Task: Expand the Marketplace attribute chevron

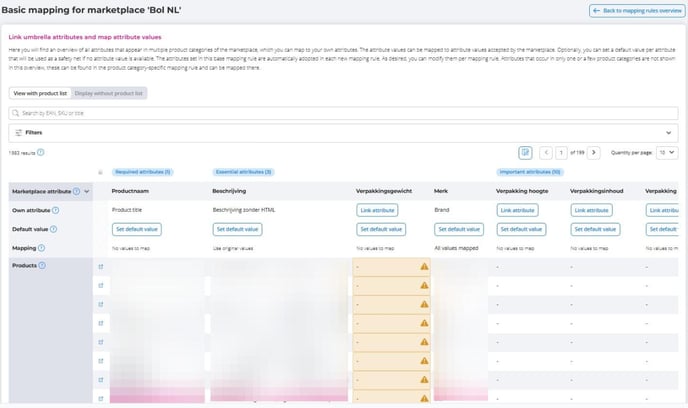Action: click(x=87, y=190)
